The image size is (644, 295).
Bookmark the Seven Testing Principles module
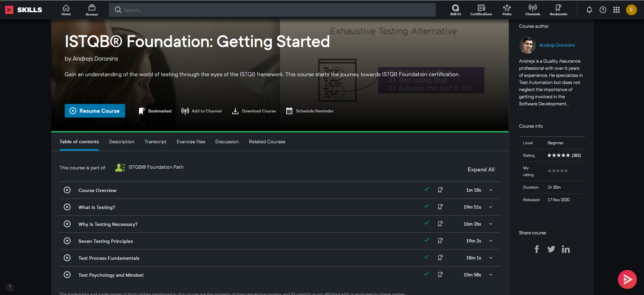pyautogui.click(x=440, y=241)
